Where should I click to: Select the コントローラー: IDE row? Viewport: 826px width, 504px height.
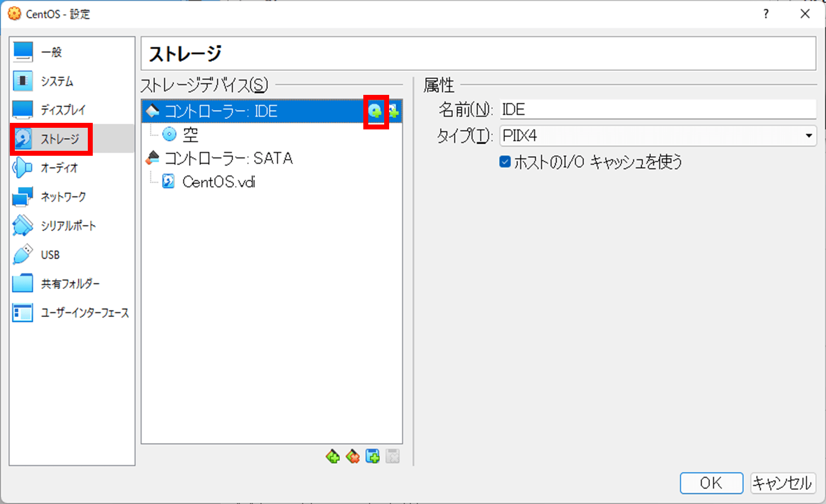(272, 111)
